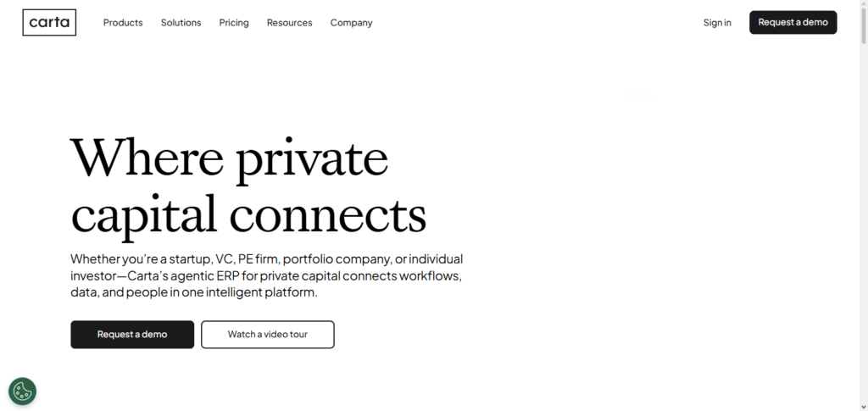
Task: Go to the Pricing page
Action: [234, 23]
